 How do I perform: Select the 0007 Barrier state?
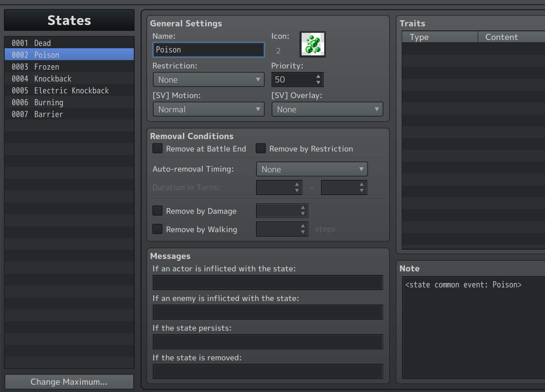pyautogui.click(x=69, y=114)
